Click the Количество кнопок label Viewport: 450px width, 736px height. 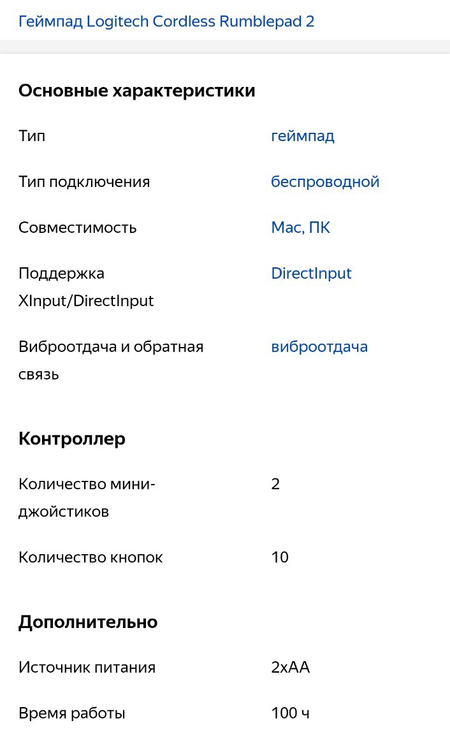pyautogui.click(x=91, y=557)
